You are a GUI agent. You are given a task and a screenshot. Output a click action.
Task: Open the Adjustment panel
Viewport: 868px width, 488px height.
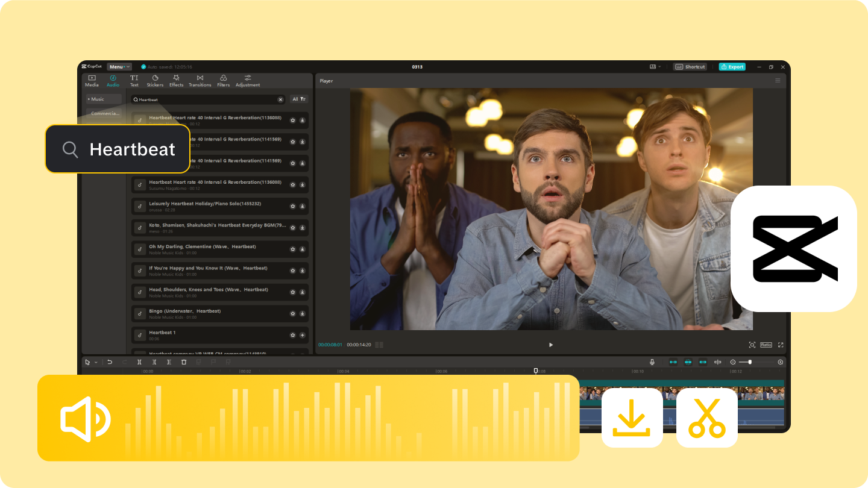(247, 81)
